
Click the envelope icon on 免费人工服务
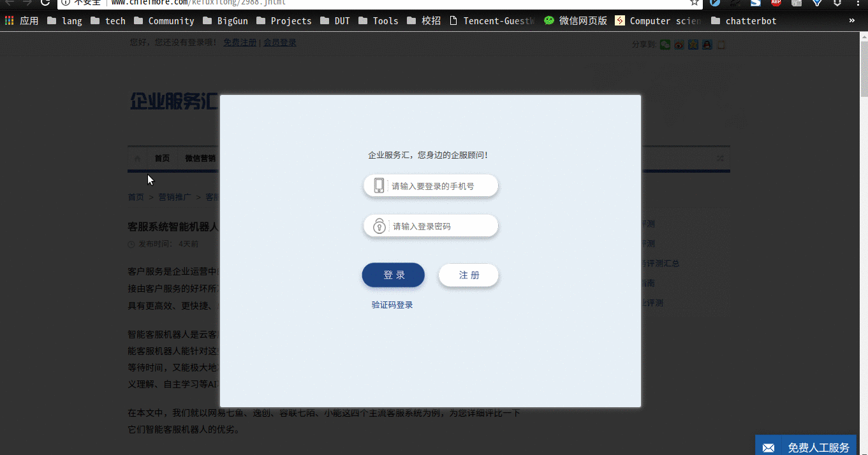769,447
